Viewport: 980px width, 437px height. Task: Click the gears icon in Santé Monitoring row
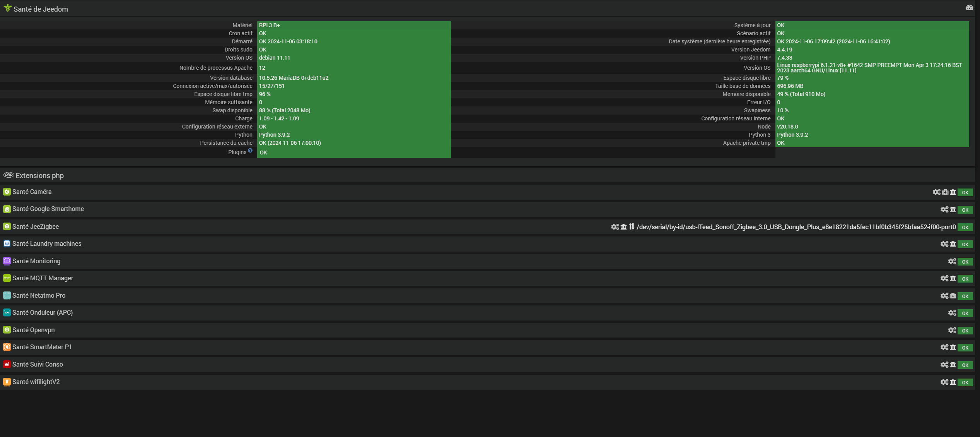point(952,261)
